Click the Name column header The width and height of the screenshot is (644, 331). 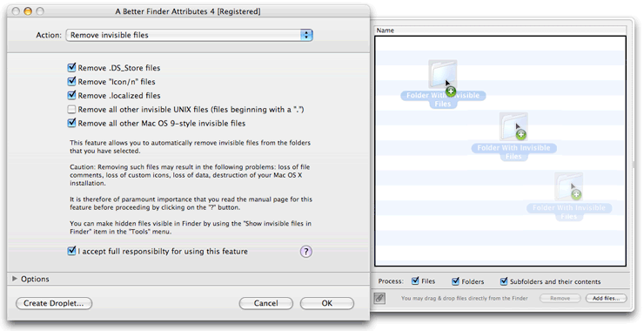tap(500, 30)
